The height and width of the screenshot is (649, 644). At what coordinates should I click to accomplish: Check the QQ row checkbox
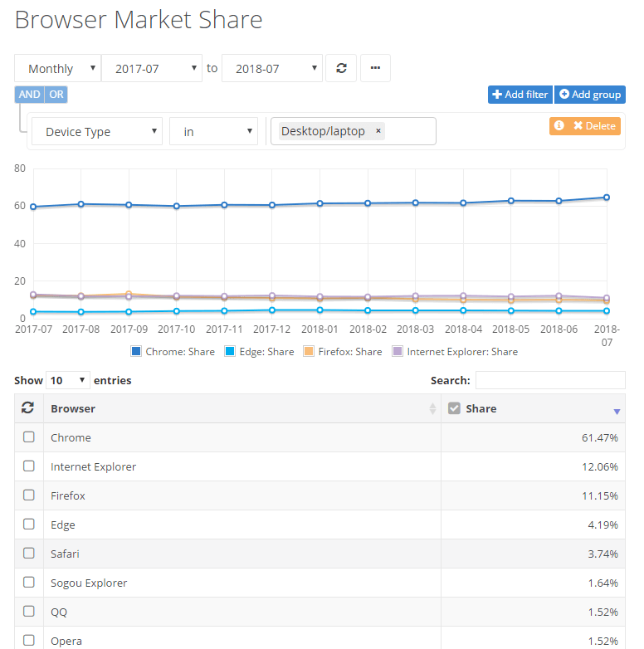pos(28,612)
